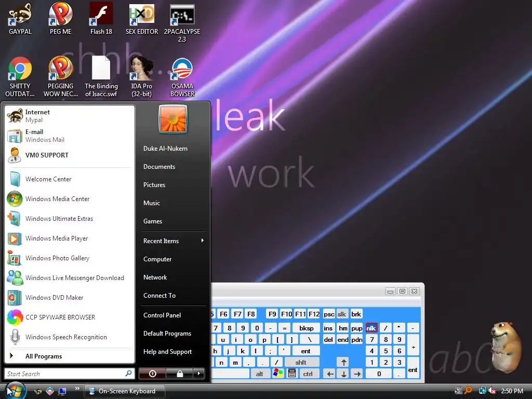Open the GAYPAL desktop shortcut
Viewport: 532px width, 399px height.
point(20,19)
